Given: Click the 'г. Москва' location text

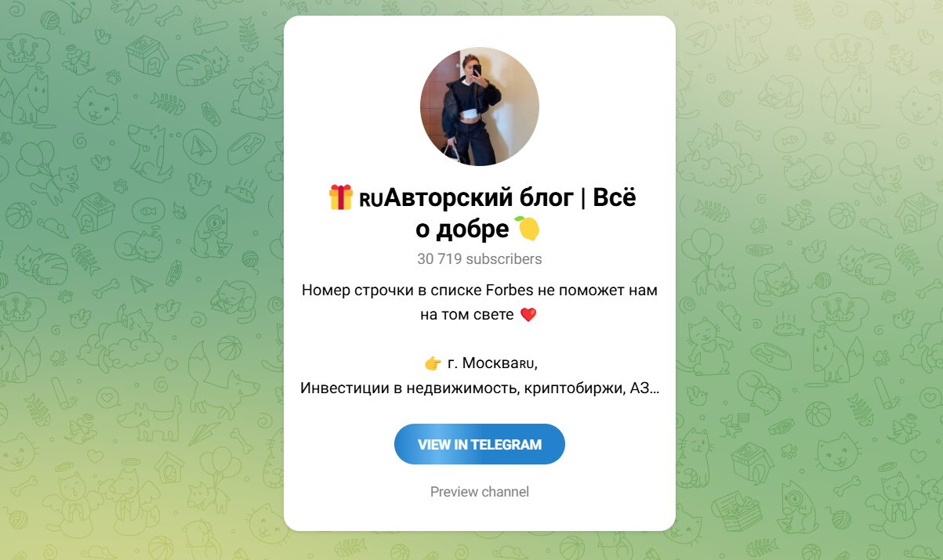Looking at the screenshot, I should pyautogui.click(x=484, y=363).
